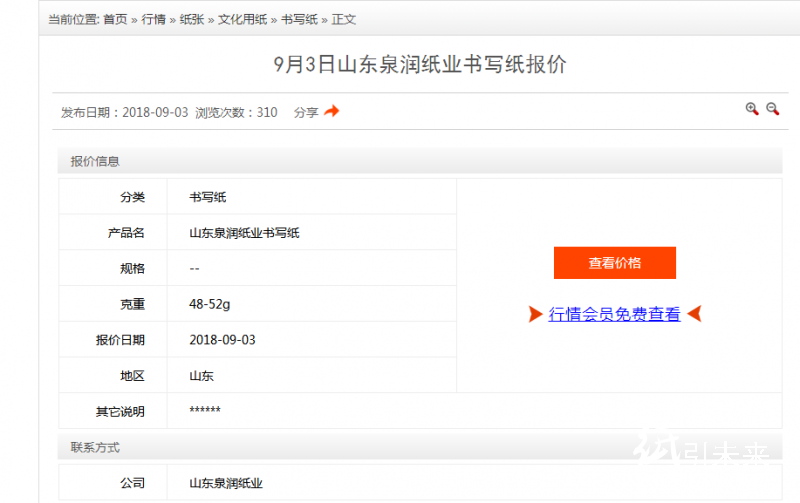Click the 规格 row label
The height and width of the screenshot is (503, 800).
click(133, 268)
